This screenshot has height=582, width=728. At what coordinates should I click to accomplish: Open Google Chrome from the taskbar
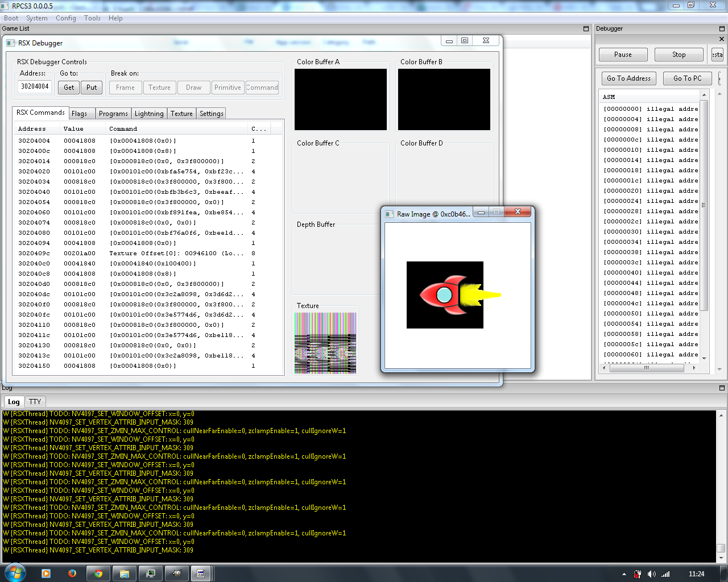tap(98, 573)
